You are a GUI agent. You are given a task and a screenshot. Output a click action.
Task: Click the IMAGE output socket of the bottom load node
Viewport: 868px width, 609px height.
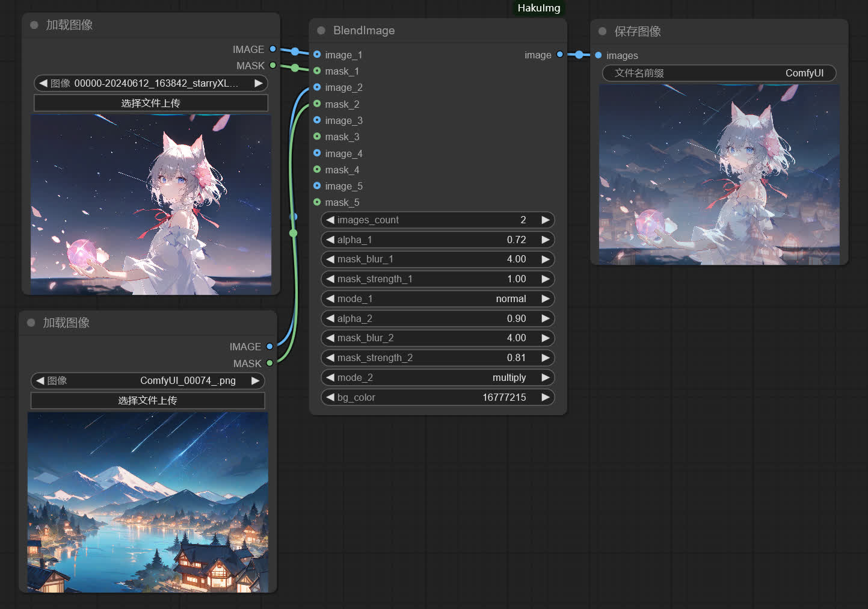[269, 347]
